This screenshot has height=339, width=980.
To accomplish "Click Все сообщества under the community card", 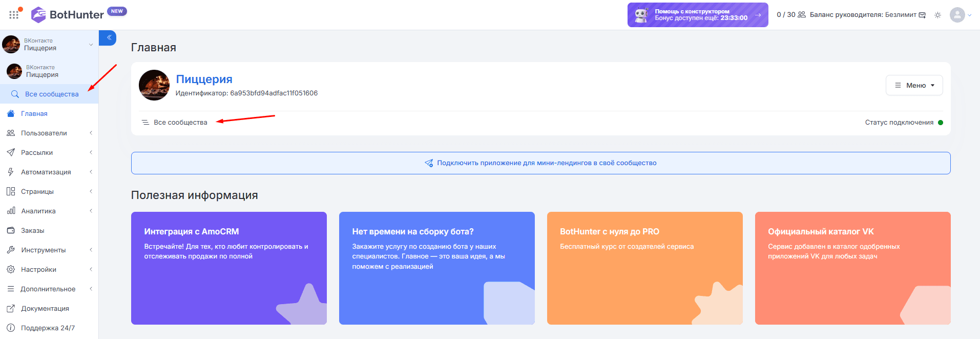I will click(x=180, y=122).
